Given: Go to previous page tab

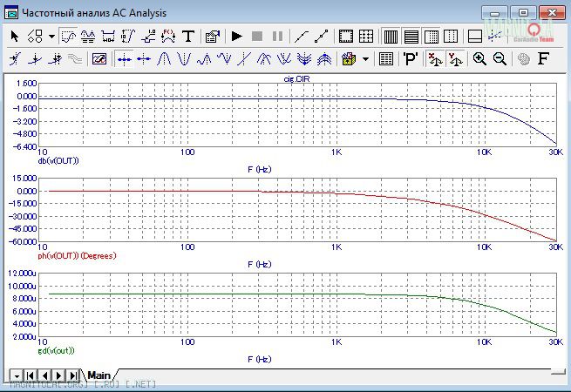Looking at the screenshot, I should [x=44, y=375].
